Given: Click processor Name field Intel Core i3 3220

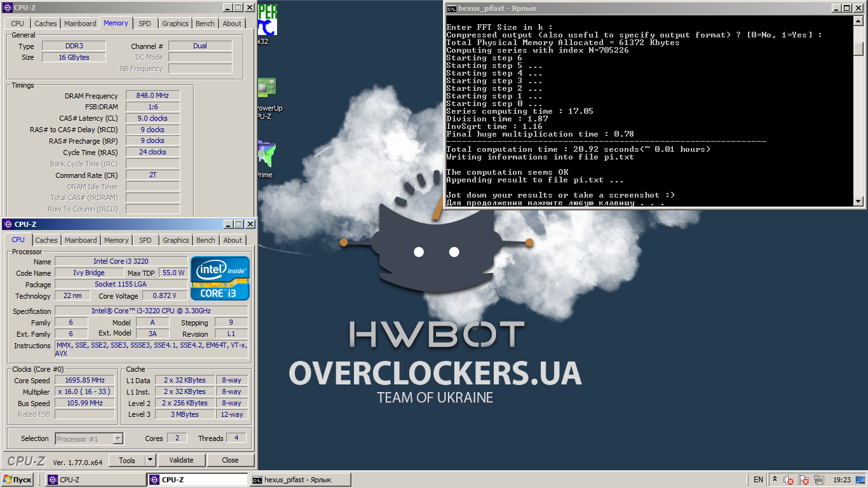Looking at the screenshot, I should pos(121,261).
